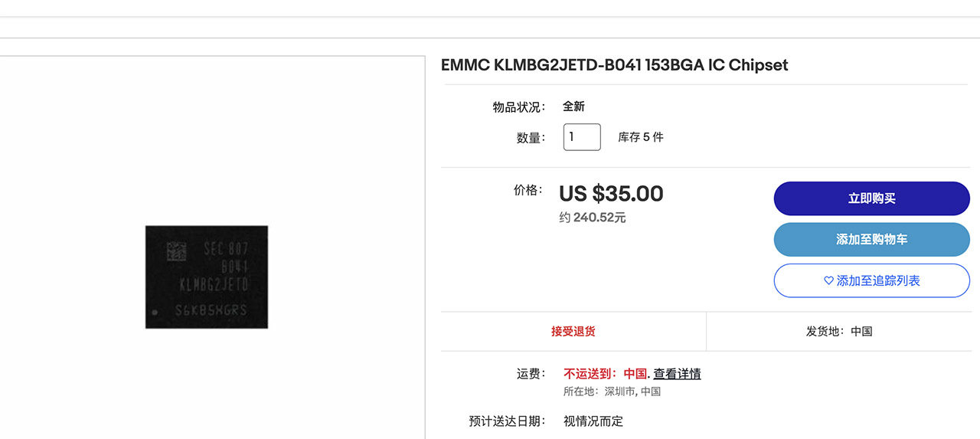Screen dimensions: 980x439
Task: Click the 立即购买 buy now button
Action: coord(871,198)
